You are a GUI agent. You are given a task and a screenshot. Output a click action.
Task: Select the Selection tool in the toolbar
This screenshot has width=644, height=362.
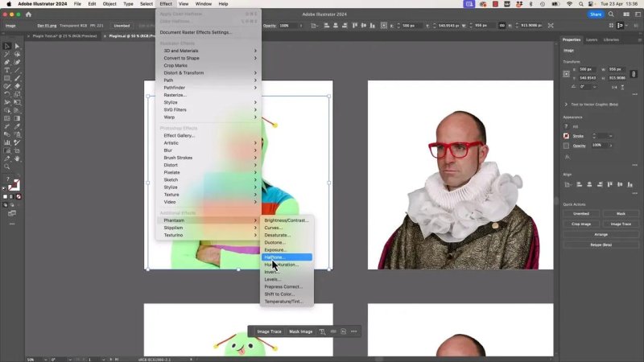pos(7,46)
